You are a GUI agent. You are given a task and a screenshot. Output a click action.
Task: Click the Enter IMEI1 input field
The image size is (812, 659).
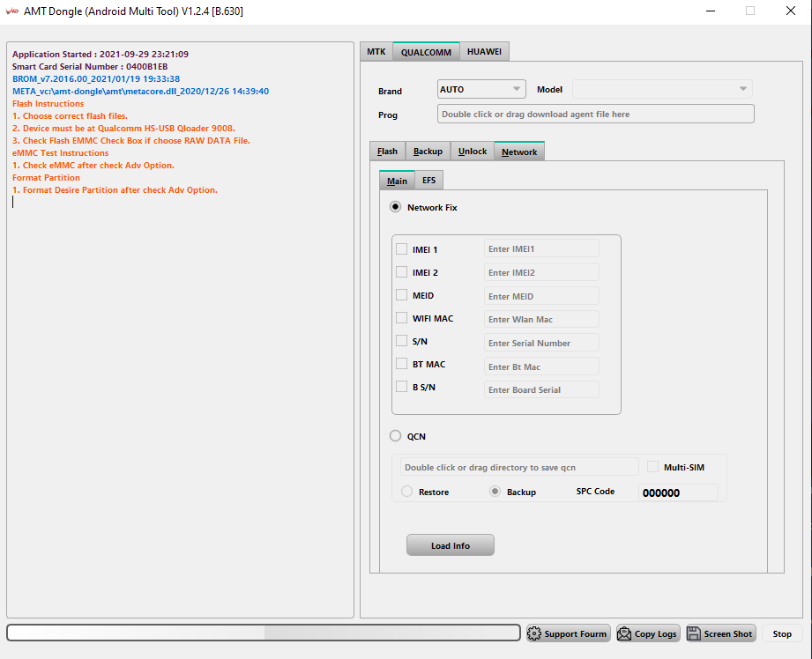tap(541, 248)
